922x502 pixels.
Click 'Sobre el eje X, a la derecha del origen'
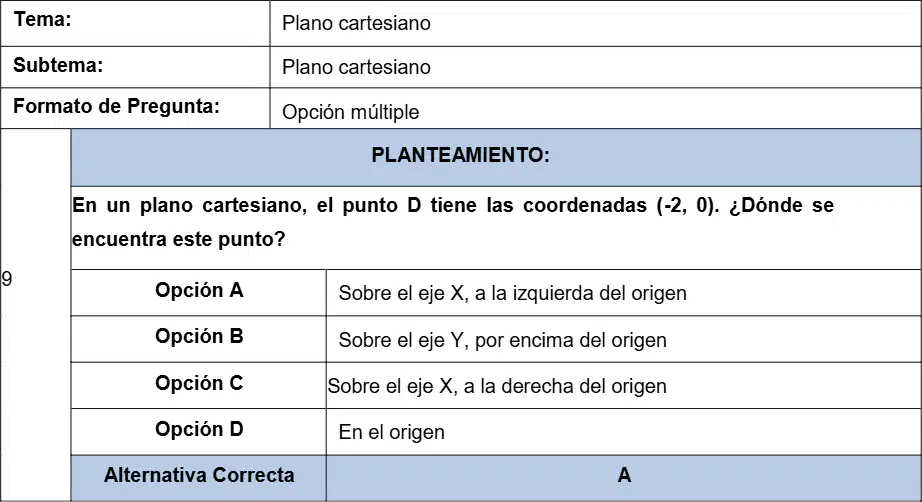pos(497,386)
